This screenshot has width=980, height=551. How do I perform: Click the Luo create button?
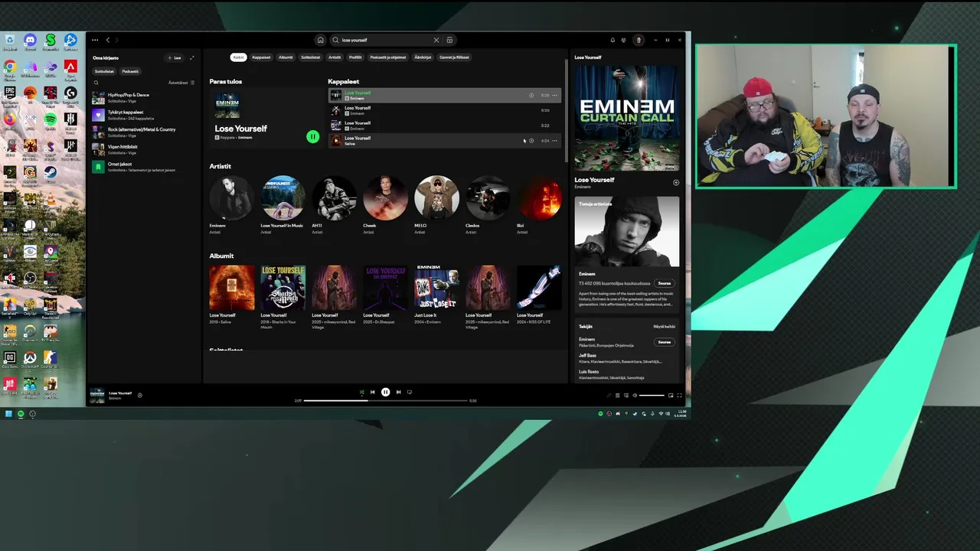click(175, 57)
